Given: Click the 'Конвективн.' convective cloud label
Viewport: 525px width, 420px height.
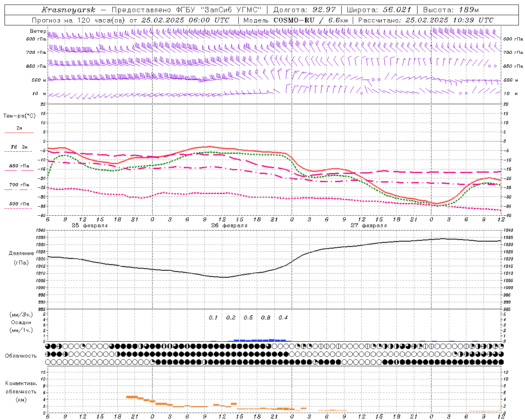Looking at the screenshot, I should [21, 383].
